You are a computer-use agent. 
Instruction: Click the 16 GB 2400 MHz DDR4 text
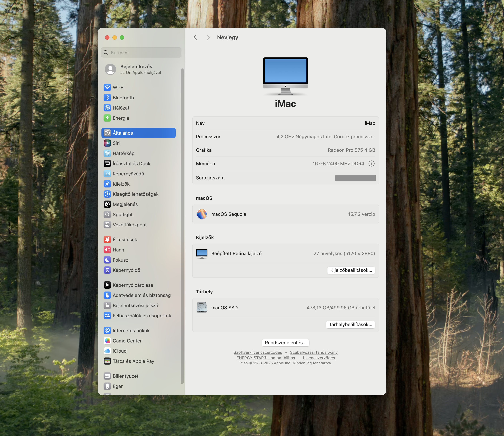[x=338, y=164]
